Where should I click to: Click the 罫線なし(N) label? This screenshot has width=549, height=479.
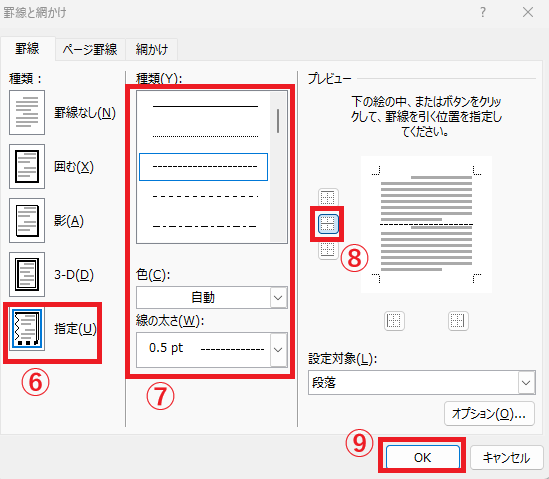[x=85, y=113]
